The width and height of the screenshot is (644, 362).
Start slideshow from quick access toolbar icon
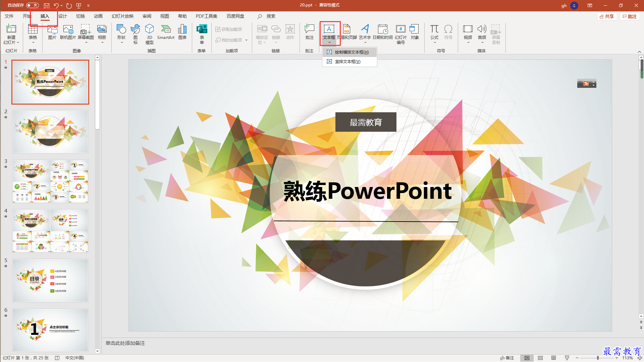click(x=79, y=5)
